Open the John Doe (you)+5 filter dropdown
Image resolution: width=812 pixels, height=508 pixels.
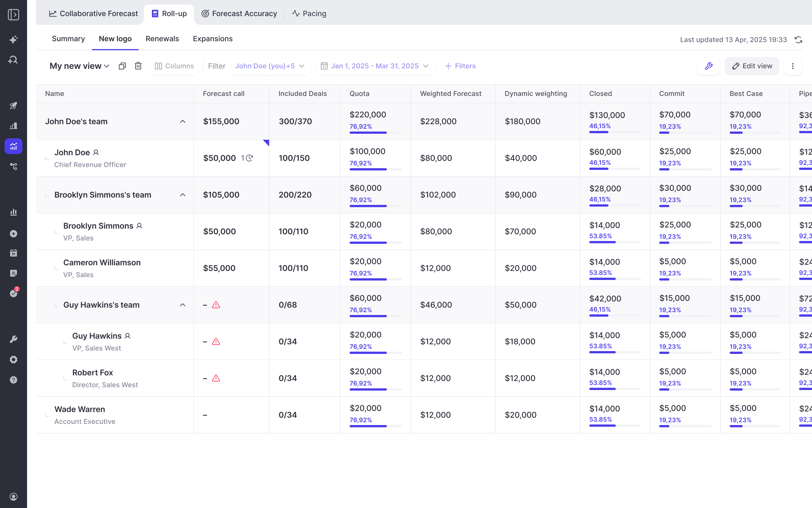pyautogui.click(x=270, y=66)
